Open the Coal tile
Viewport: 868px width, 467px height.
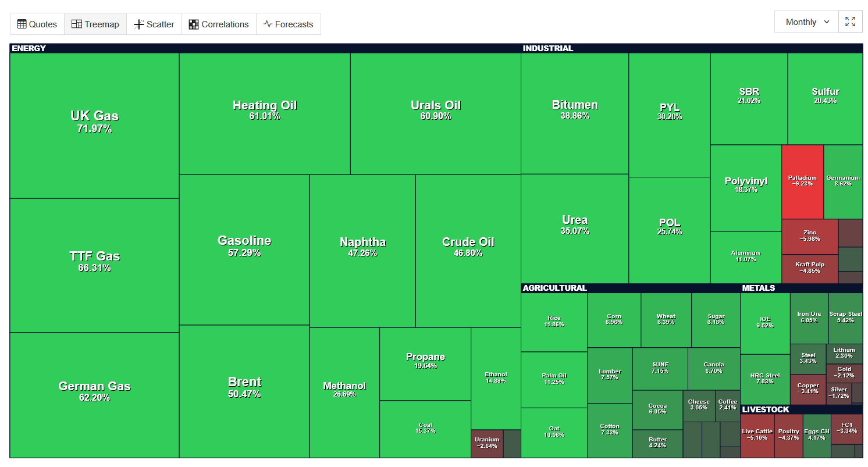click(425, 429)
